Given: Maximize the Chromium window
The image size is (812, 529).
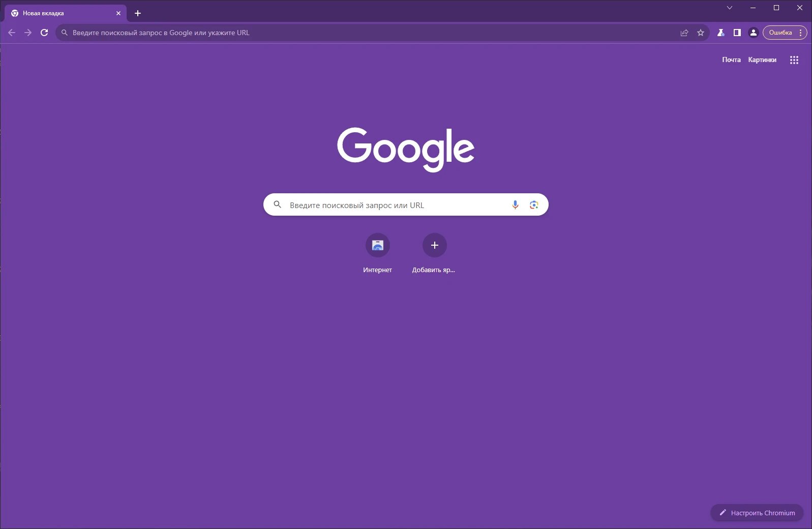Looking at the screenshot, I should pyautogui.click(x=776, y=8).
